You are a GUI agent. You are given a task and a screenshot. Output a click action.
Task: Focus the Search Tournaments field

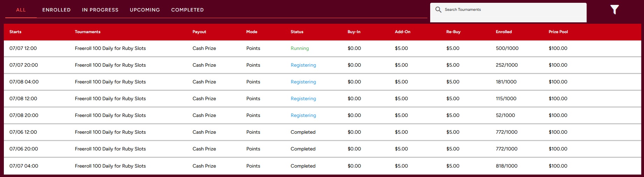pyautogui.click(x=508, y=13)
